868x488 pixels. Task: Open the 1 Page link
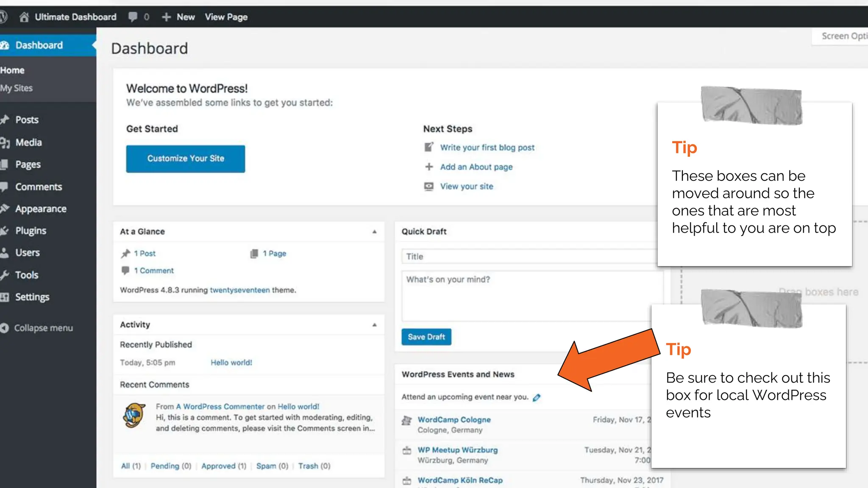[274, 253]
